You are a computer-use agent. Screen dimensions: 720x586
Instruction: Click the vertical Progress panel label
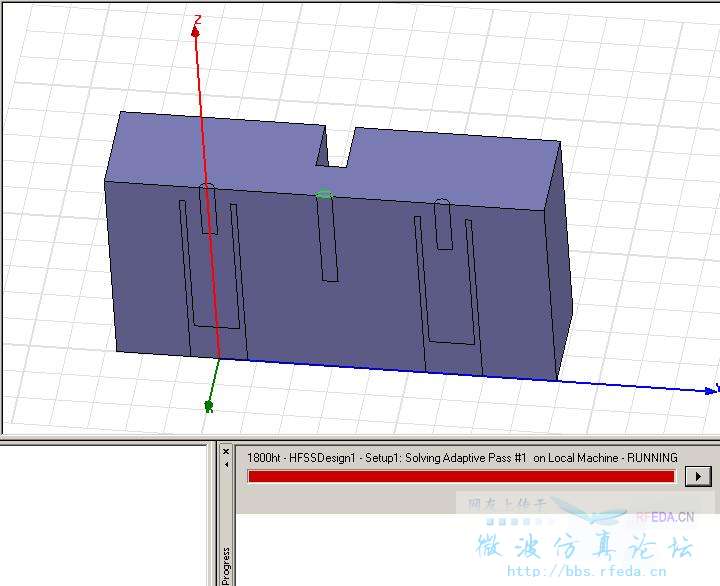tap(225, 566)
